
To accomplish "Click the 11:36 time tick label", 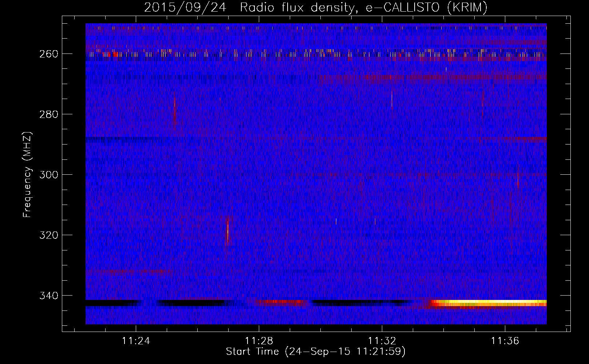I will coord(505,341).
